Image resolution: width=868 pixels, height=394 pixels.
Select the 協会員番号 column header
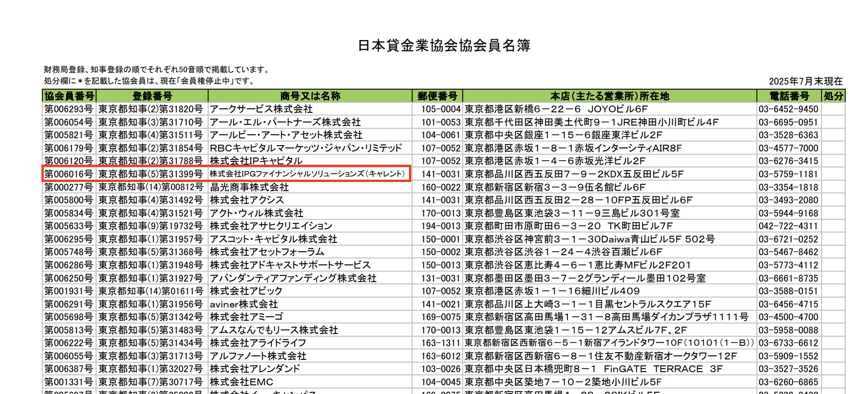click(x=69, y=96)
